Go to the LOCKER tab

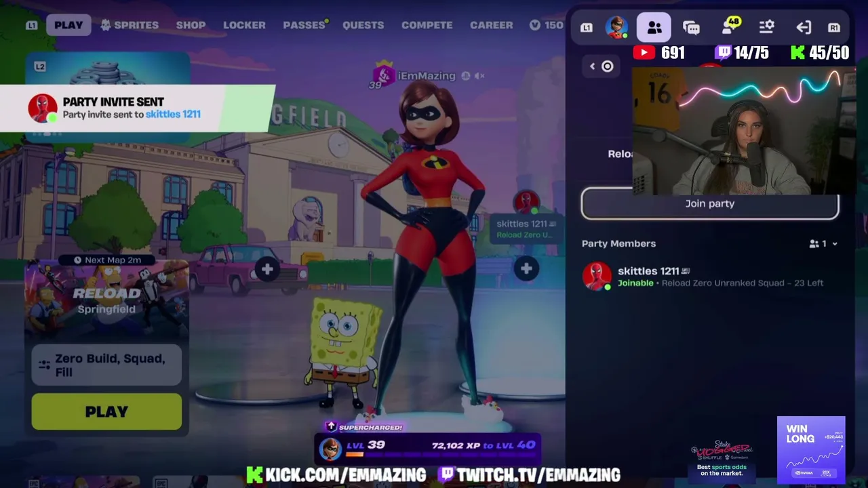pyautogui.click(x=244, y=25)
